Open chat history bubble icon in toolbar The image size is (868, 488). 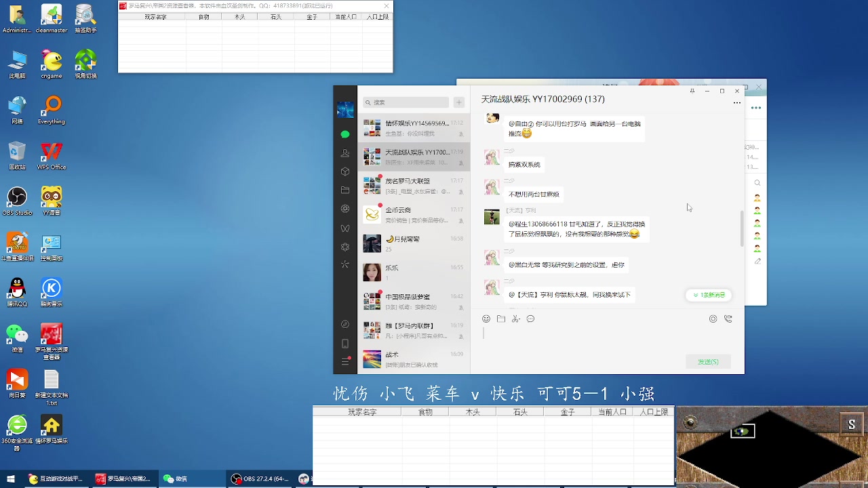(x=530, y=319)
